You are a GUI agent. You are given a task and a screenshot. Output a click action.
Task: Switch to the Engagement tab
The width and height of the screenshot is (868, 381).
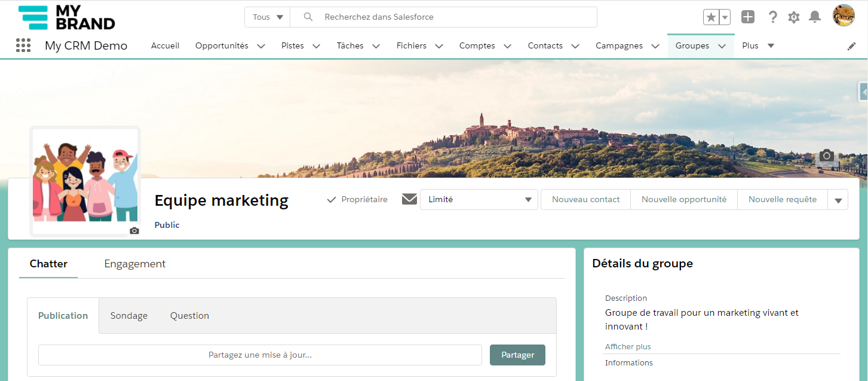click(x=134, y=264)
